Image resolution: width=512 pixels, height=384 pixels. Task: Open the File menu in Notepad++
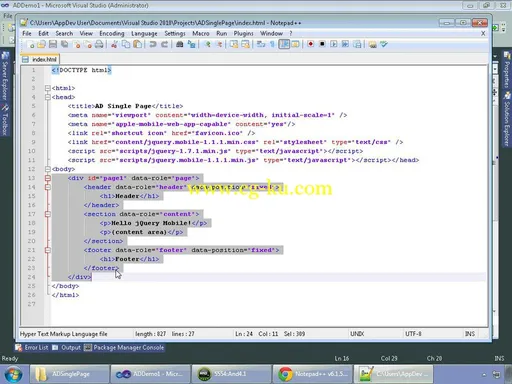27,33
